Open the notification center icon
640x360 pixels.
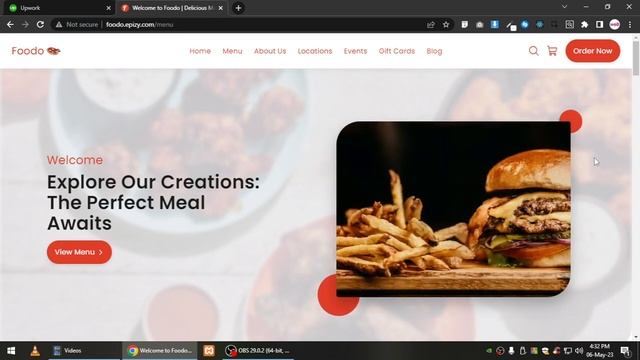tap(625, 351)
